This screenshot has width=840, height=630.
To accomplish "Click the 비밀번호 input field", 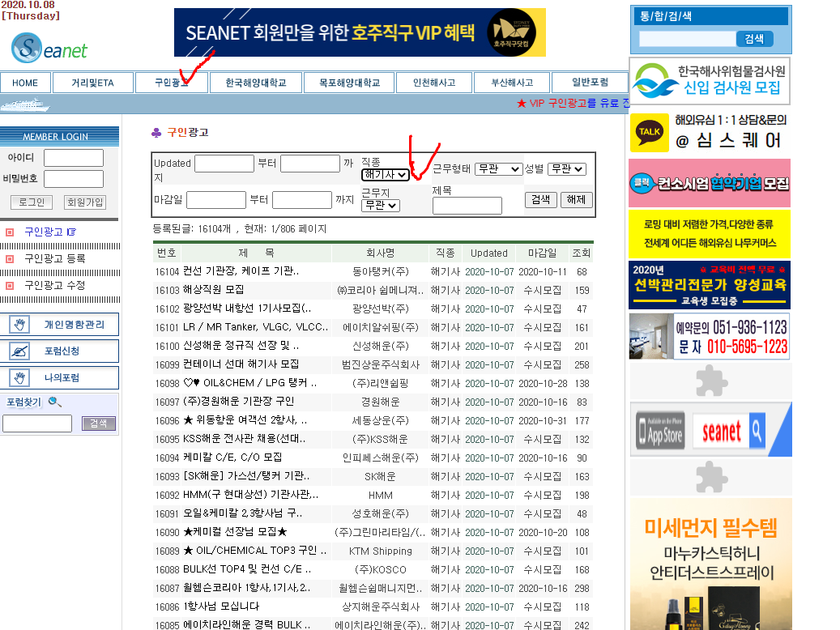I will (74, 179).
